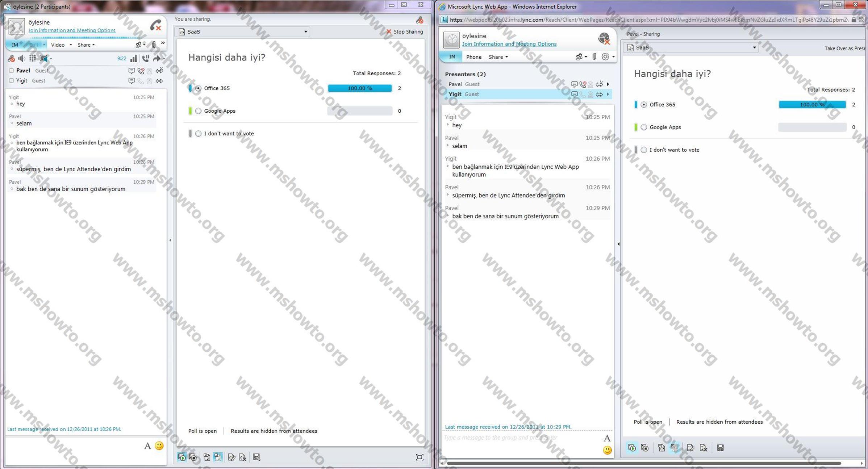Open the Share menu in Lync client
868x469 pixels.
86,45
